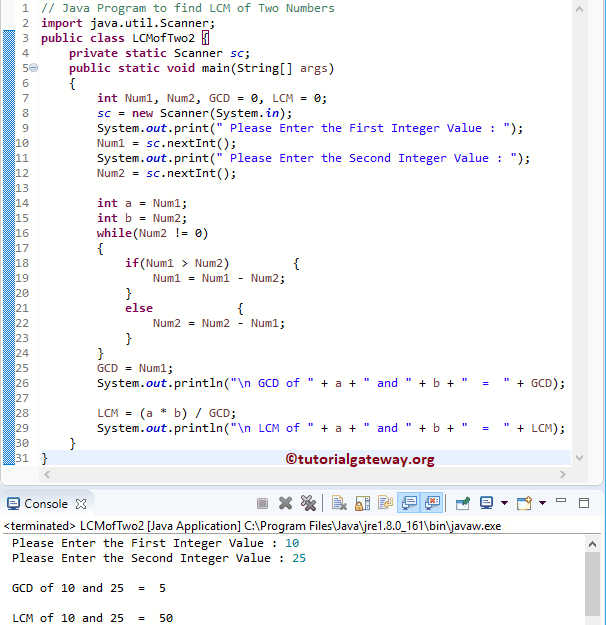Click line number 13 in the gutter
The height and width of the screenshot is (625, 606).
point(22,188)
